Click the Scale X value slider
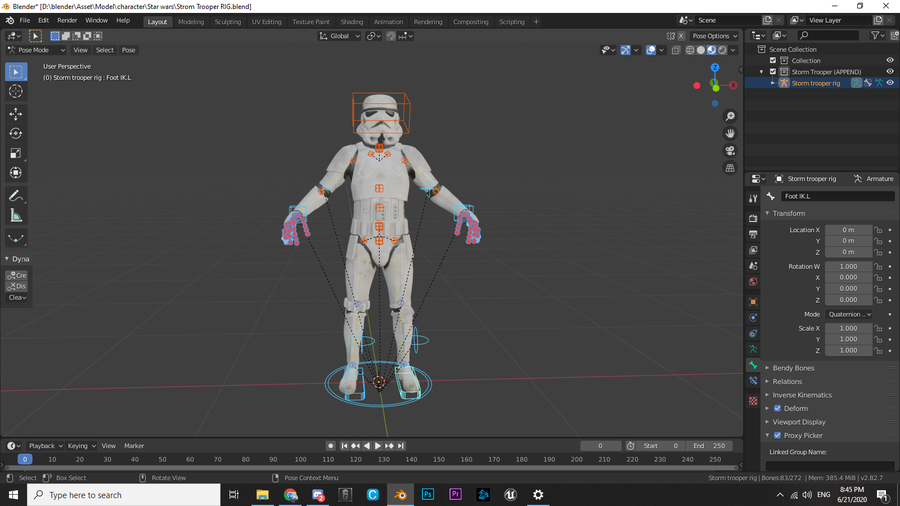 (848, 329)
